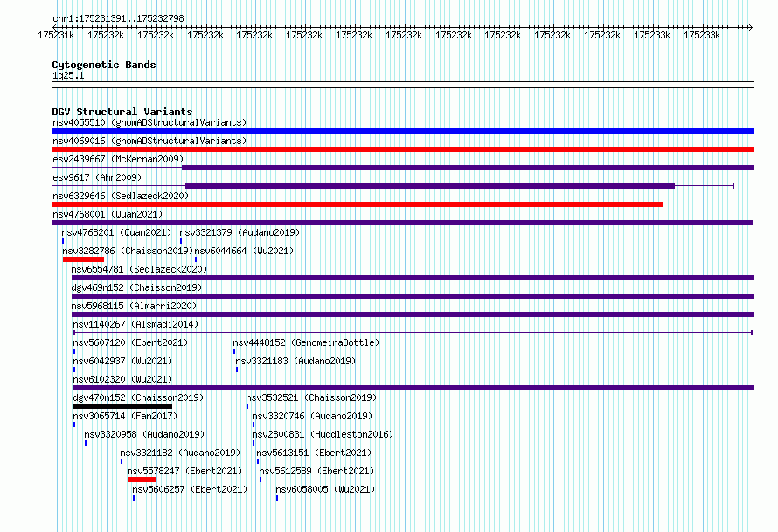Click the nsv1140267 Alsmadi2014 label
This screenshot has width=778, height=532.
[135, 324]
